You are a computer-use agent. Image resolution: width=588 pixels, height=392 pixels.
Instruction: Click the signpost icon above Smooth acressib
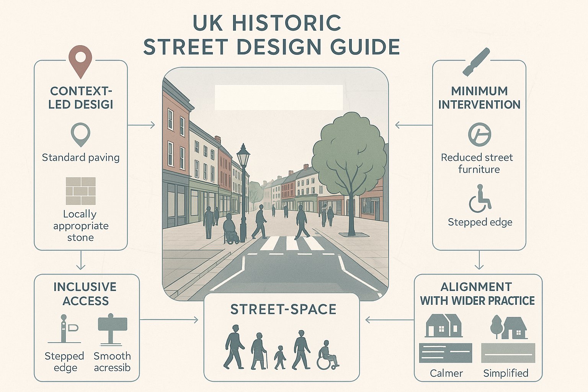coord(112,329)
